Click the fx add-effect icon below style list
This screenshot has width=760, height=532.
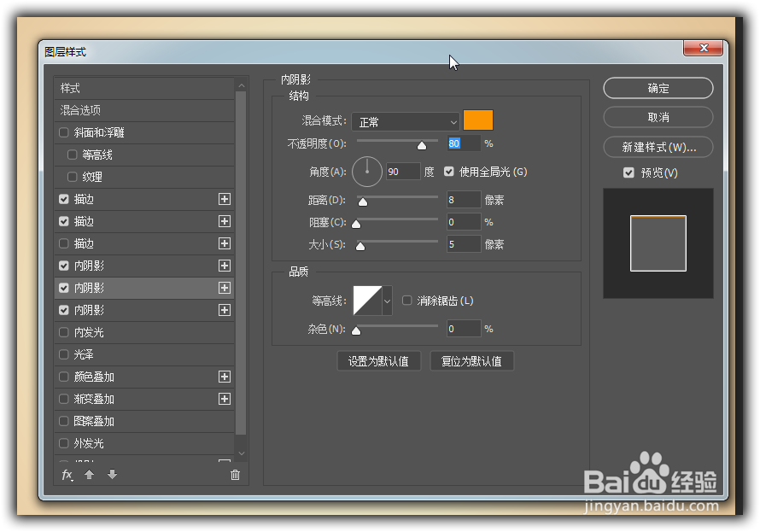[x=67, y=475]
